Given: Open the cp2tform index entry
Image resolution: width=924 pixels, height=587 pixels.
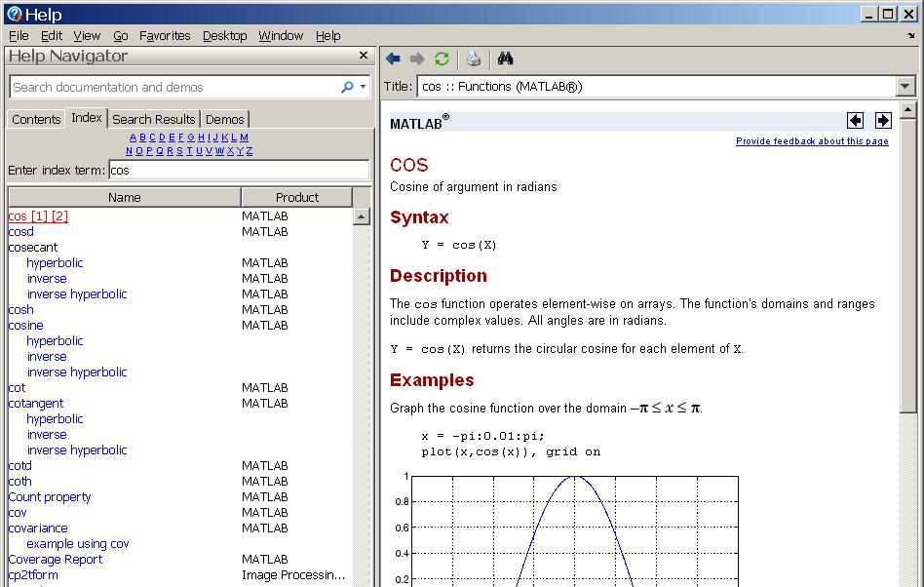Looking at the screenshot, I should tap(33, 575).
